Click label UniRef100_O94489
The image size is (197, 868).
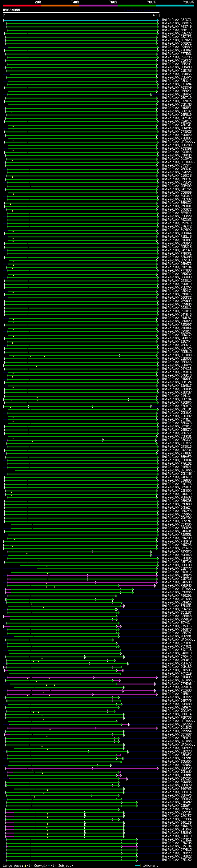(177, 47)
